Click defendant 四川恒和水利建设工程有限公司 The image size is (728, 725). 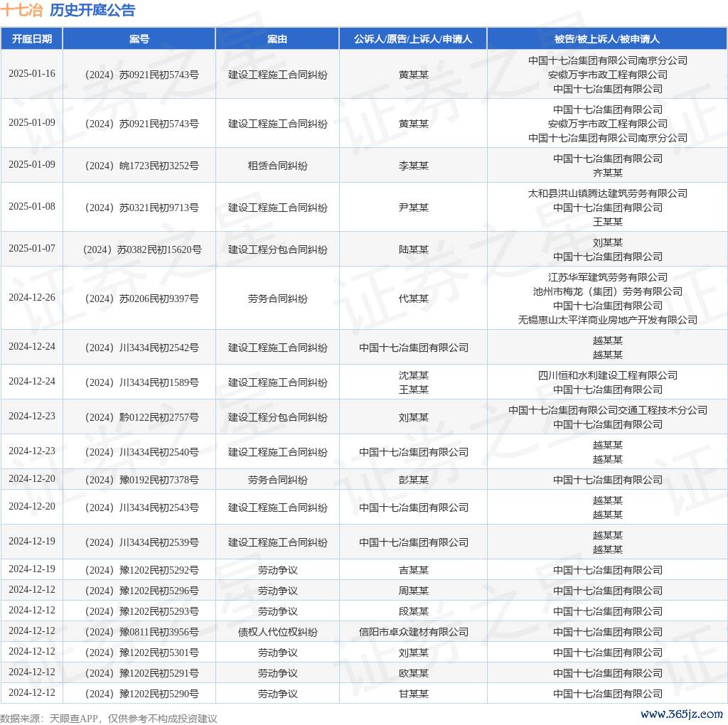607,375
